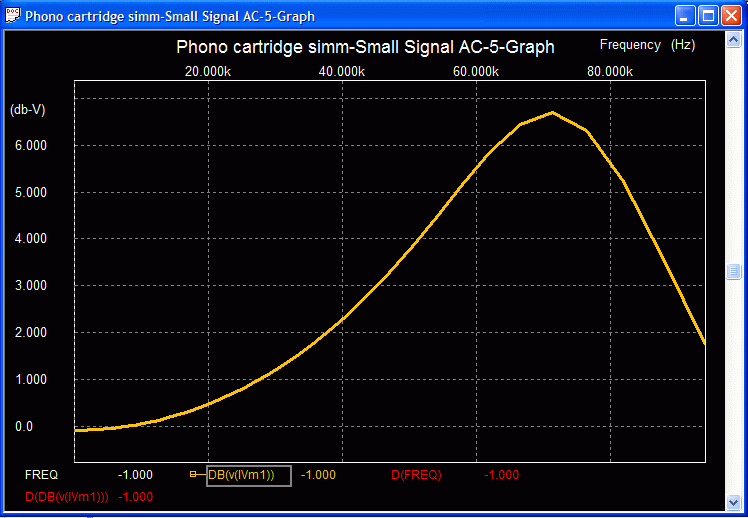748x518 pixels.
Task: Click the (db-V) y-axis unit label
Action: pyautogui.click(x=27, y=108)
